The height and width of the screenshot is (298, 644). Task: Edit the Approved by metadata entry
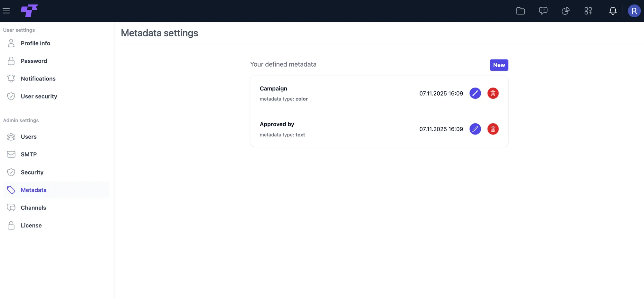click(475, 129)
